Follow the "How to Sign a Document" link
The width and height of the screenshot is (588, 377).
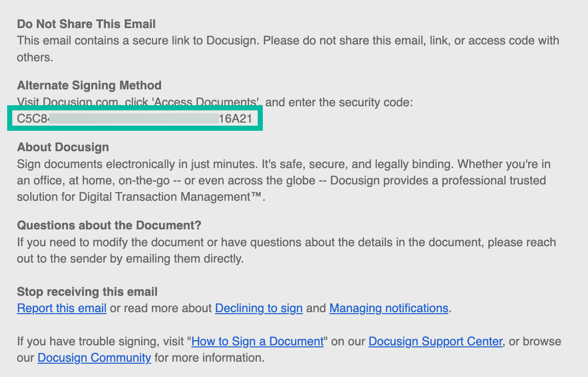coord(258,341)
